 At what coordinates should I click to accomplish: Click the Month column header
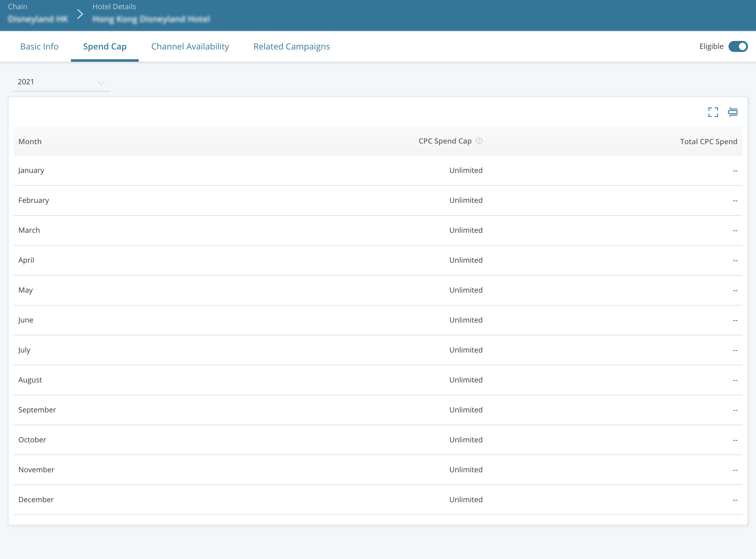(30, 141)
